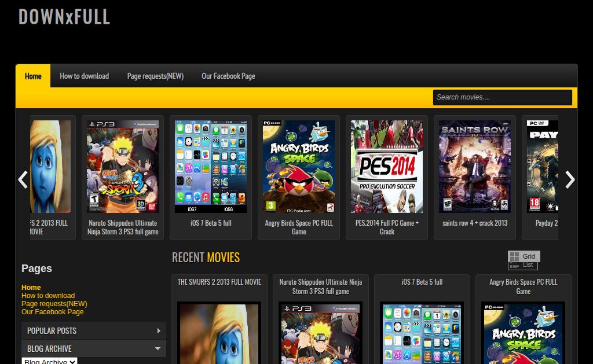Open THE SMURFS 2 2013 FULL MOVIE post title
This screenshot has width=593, height=364.
pyautogui.click(x=219, y=282)
